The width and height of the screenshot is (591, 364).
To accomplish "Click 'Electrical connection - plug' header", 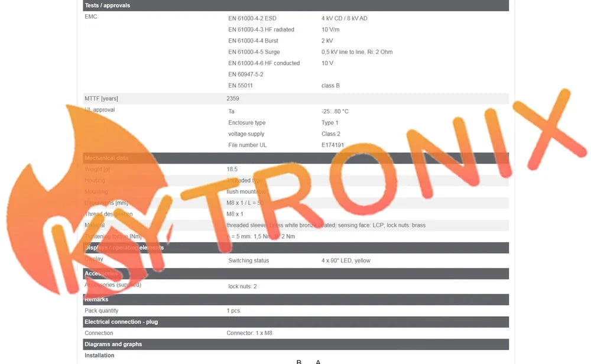I will (x=296, y=322).
